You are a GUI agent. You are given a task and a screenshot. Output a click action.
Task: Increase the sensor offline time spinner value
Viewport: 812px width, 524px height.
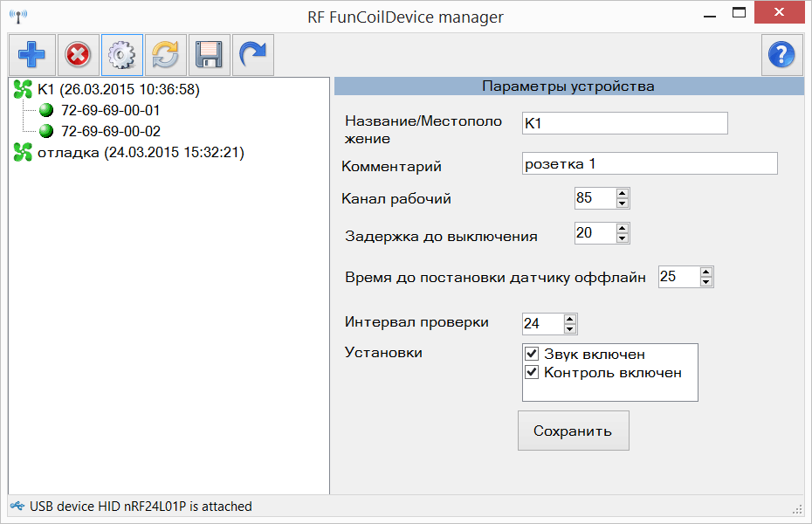706,272
